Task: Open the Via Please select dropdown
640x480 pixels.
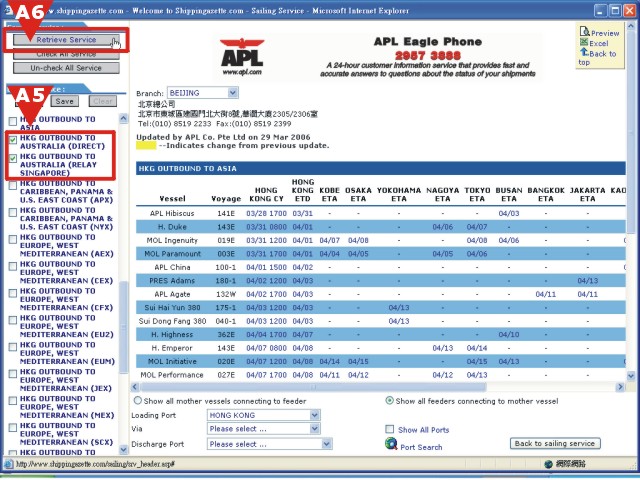Action: pos(264,429)
